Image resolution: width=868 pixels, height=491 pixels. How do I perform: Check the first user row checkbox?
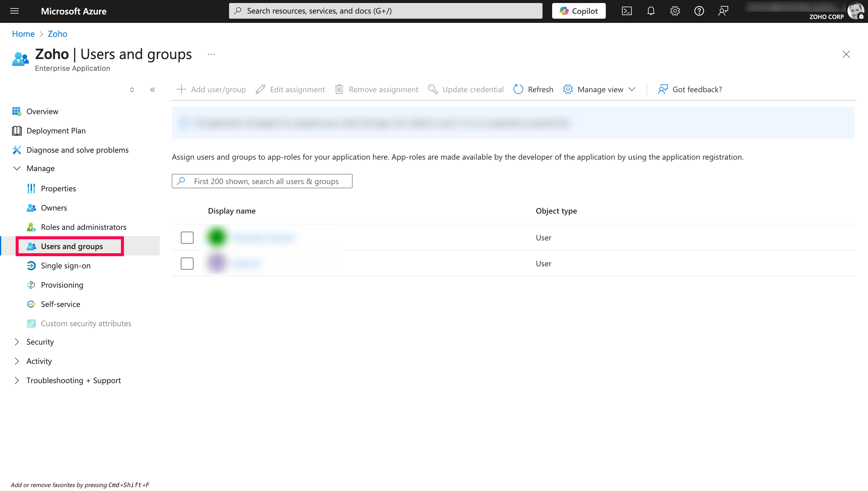tap(187, 237)
